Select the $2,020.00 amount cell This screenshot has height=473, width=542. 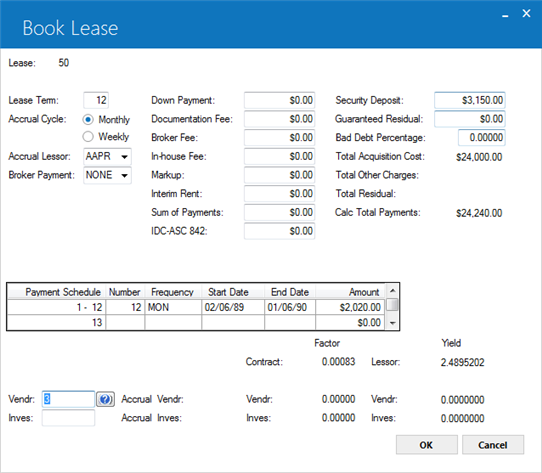click(x=350, y=307)
